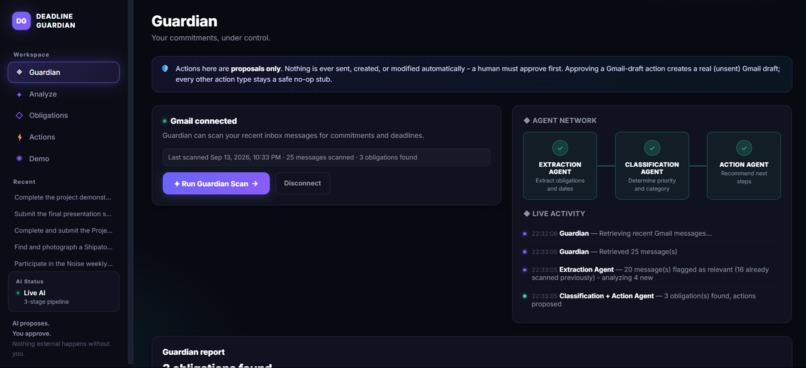Click the Live Activity diamond icon
The image size is (806, 368).
[x=526, y=214]
